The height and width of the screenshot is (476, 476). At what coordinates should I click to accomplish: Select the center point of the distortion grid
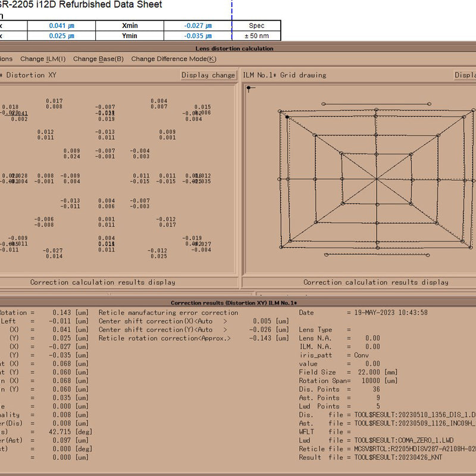coord(376,178)
